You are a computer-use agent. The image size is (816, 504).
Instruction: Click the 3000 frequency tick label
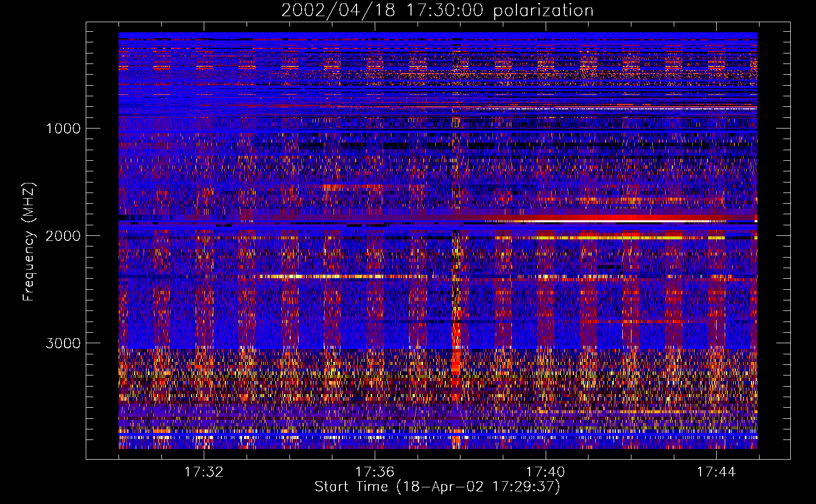[64, 343]
